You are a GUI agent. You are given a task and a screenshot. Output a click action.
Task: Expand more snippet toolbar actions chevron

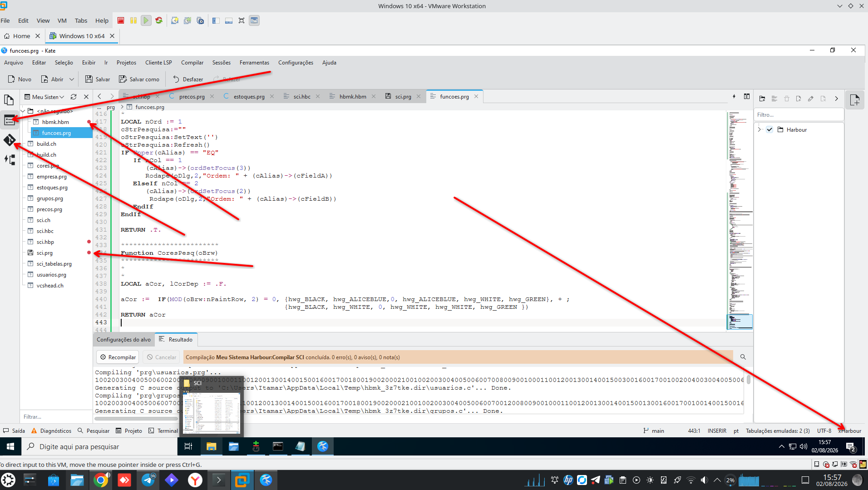point(836,99)
